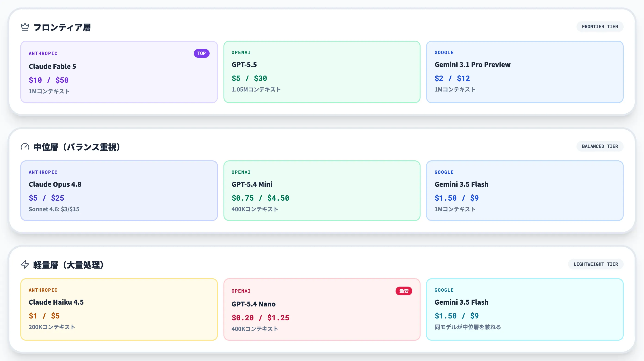
Task: Open the Claude Haiku 4.5 card
Action: pyautogui.click(x=119, y=309)
